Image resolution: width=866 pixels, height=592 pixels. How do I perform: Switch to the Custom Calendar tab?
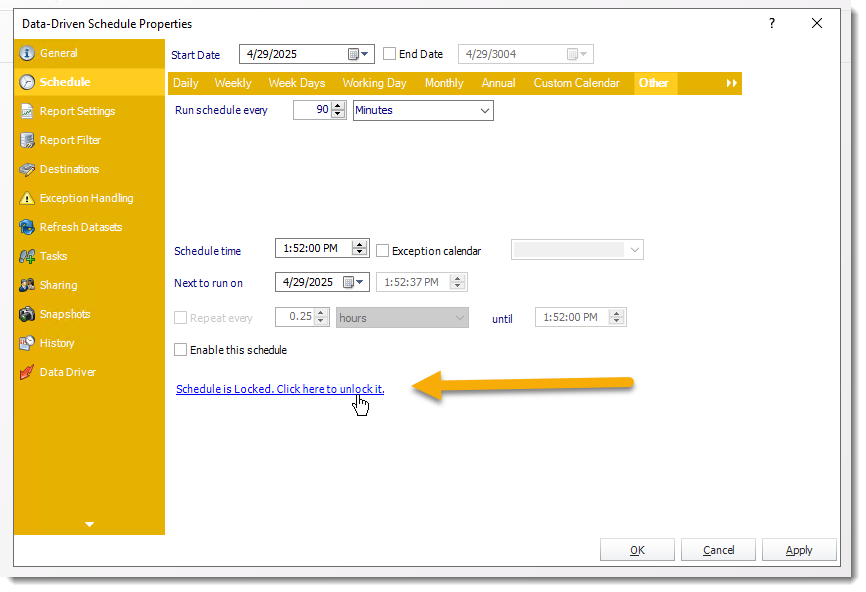[577, 83]
